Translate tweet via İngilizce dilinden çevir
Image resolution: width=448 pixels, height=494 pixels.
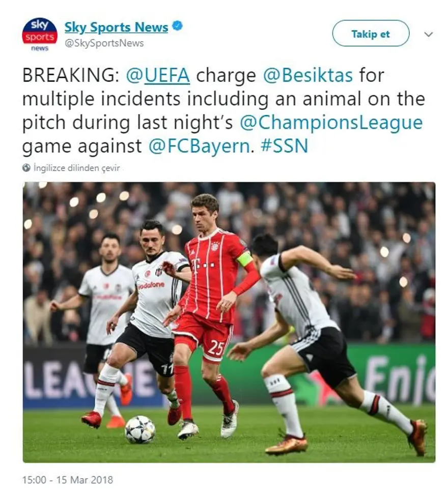pos(76,168)
